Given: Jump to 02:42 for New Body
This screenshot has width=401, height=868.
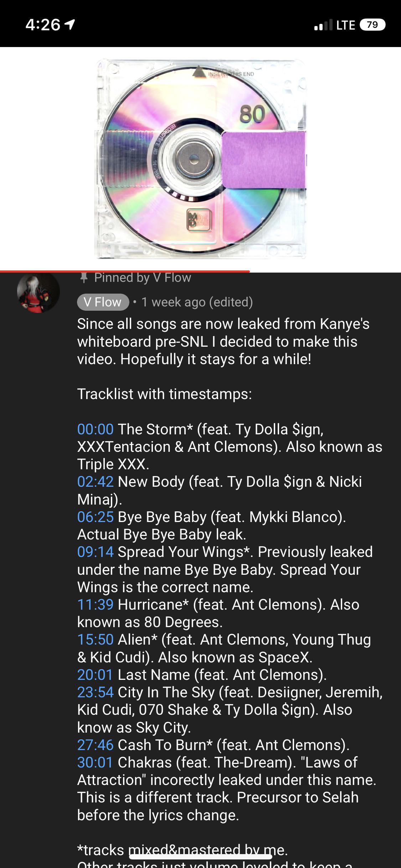Looking at the screenshot, I should click(x=96, y=483).
